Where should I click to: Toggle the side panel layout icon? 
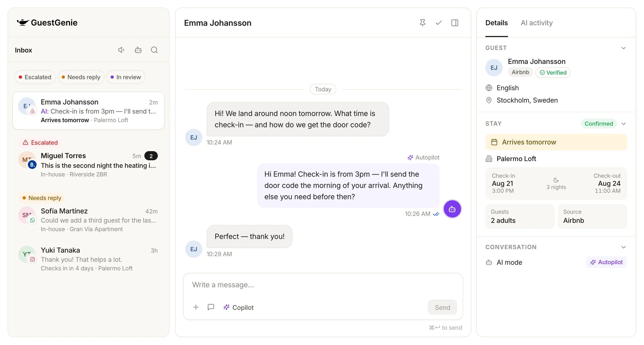pos(455,23)
